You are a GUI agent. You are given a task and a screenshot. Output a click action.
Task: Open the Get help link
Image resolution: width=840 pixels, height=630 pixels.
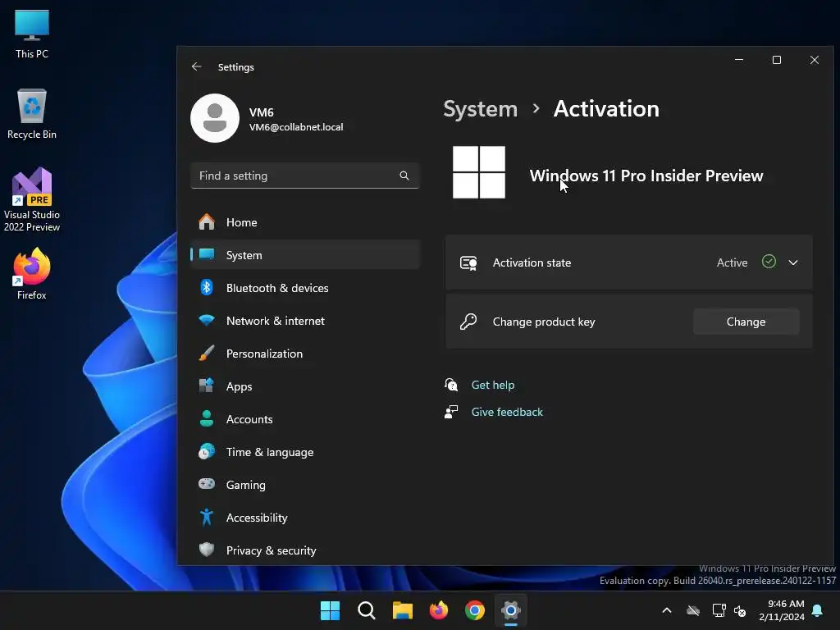(493, 385)
